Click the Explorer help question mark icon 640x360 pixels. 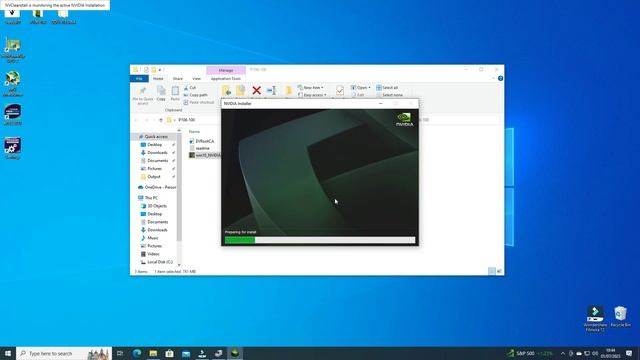[x=500, y=78]
